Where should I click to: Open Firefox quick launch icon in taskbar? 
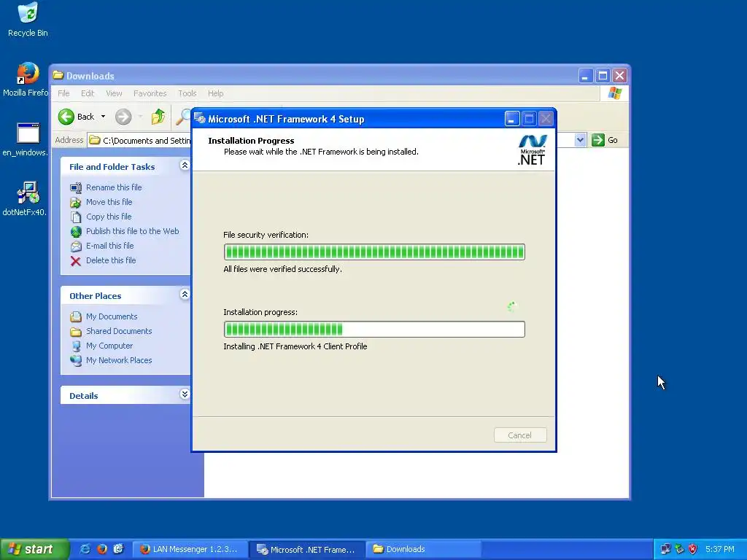click(102, 549)
